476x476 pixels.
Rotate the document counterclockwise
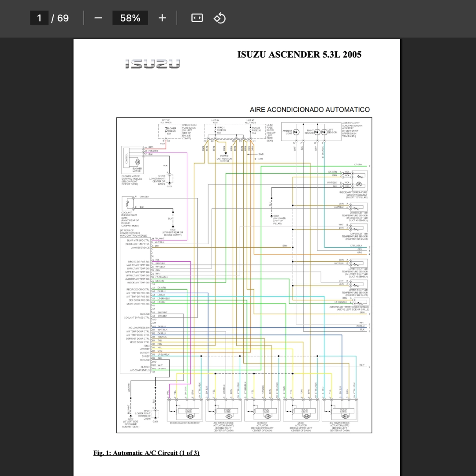tap(219, 18)
